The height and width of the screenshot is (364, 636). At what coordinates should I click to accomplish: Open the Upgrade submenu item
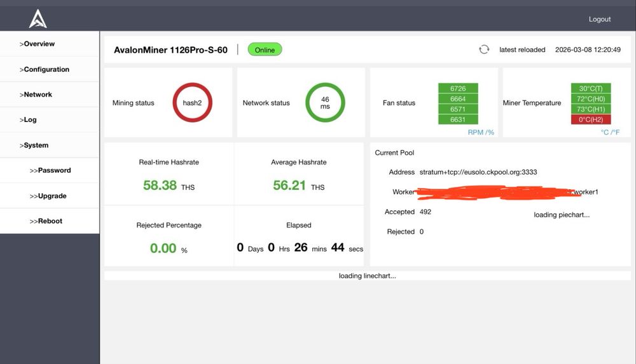click(x=48, y=196)
